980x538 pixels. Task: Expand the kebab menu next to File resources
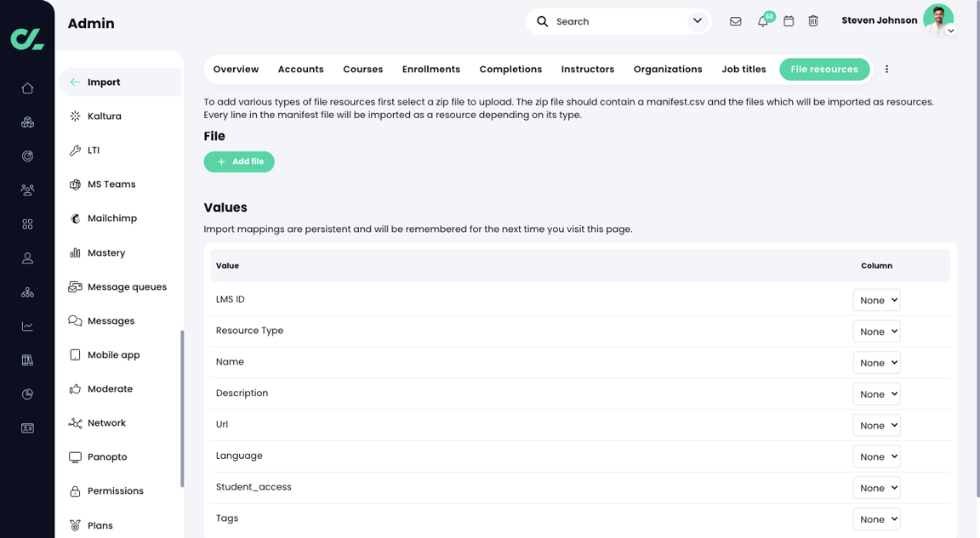pos(886,69)
